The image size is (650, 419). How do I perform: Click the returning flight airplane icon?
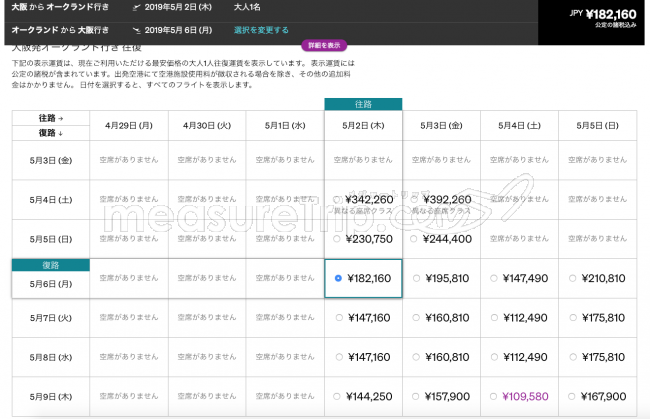coord(136,30)
